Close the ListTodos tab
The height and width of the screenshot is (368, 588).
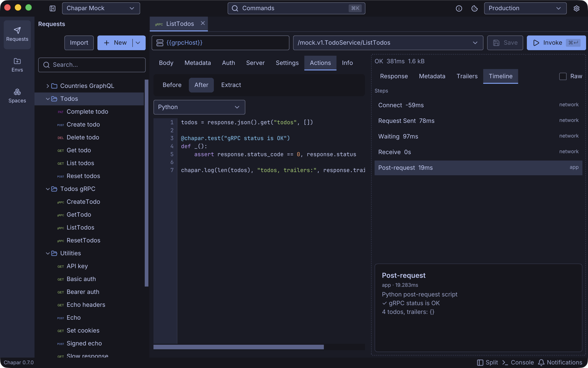[x=202, y=23]
